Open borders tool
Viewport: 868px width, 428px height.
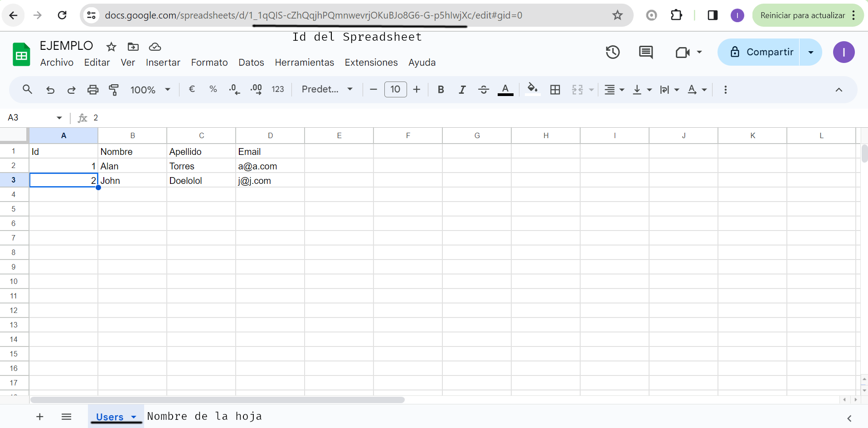555,90
